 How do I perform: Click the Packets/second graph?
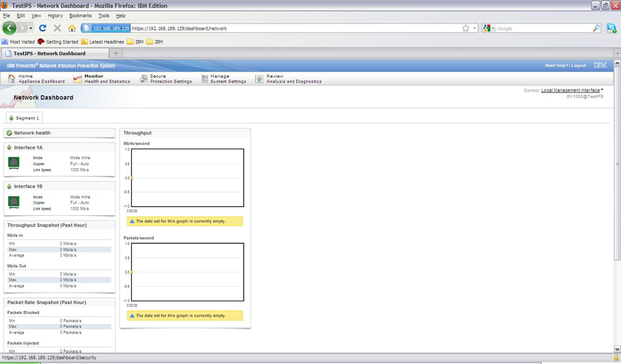(x=187, y=272)
